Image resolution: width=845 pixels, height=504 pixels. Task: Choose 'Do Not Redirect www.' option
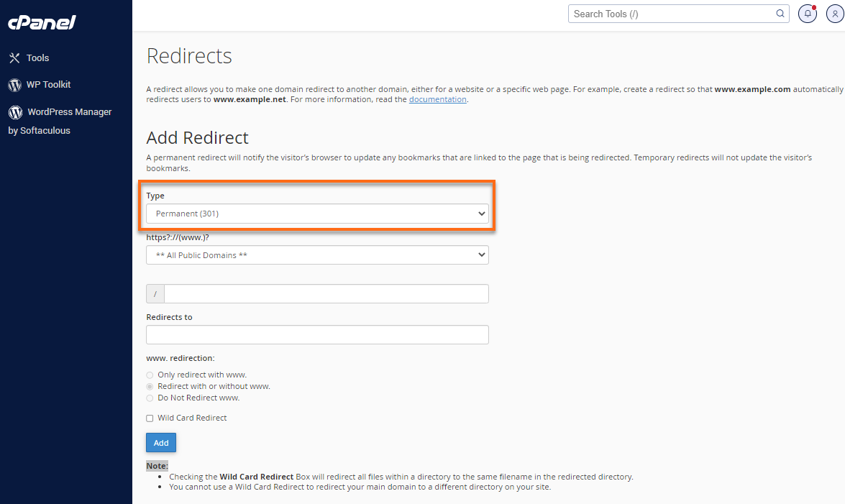tap(150, 398)
